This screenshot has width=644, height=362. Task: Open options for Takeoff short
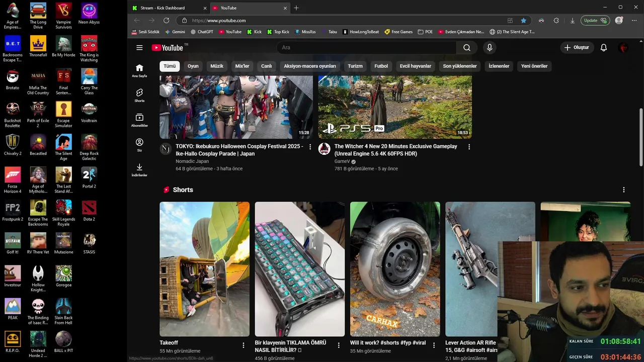pos(244,345)
